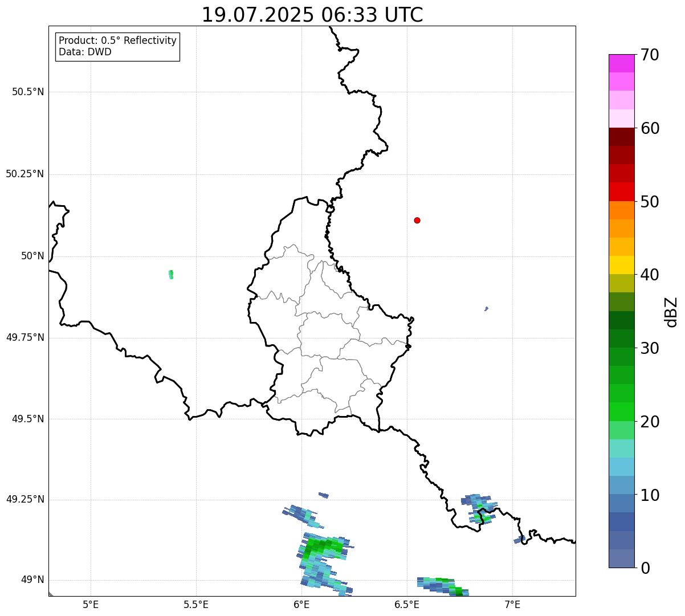This screenshot has height=616, width=685.
Task: Click the magenta top swatch of the colorbar
Action: [621, 63]
